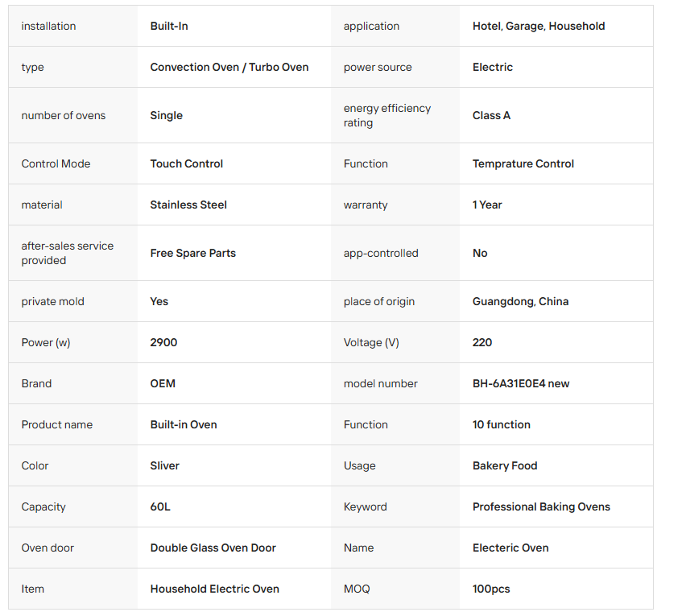Click the 'Professional Baking Ovens' keyword
682x616 pixels.
[541, 506]
